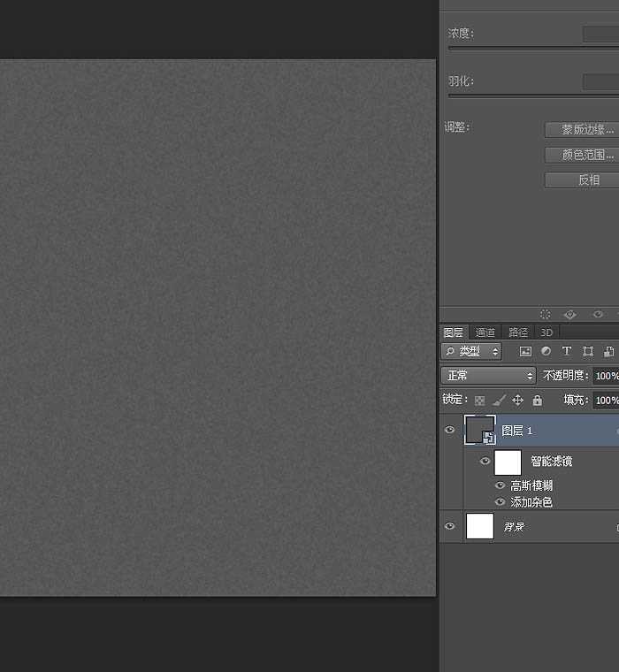The height and width of the screenshot is (672, 619).
Task: Lock layer position with the move icon
Action: point(518,401)
